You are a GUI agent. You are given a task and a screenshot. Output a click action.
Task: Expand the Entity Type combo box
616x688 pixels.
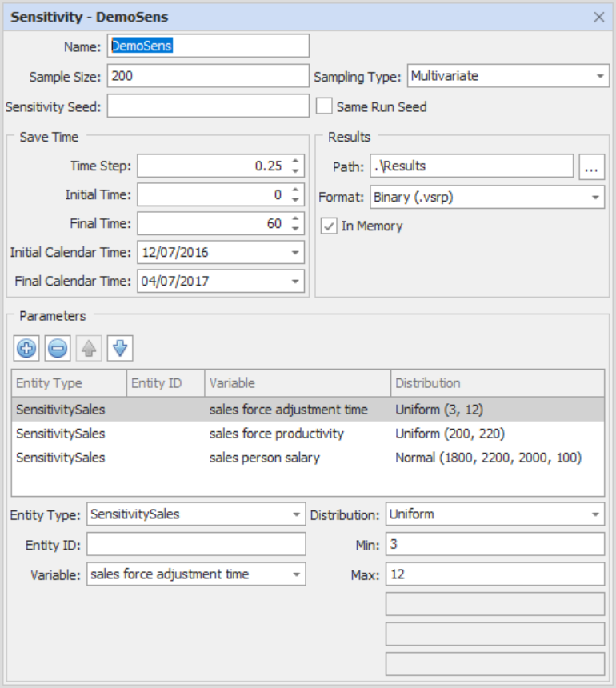pos(297,514)
